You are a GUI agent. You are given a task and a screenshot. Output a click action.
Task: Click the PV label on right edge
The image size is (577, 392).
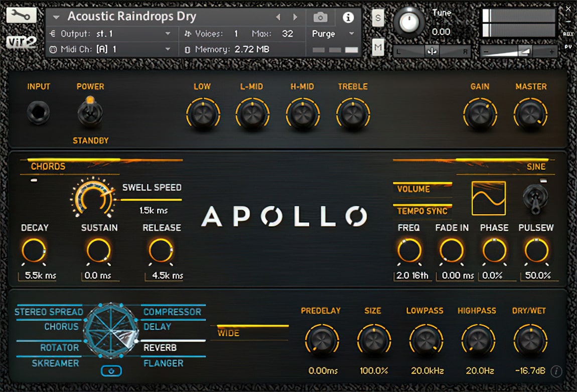click(568, 47)
